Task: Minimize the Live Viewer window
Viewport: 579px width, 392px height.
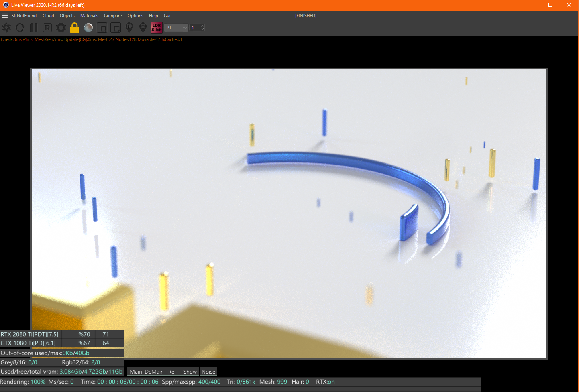Action: coord(532,5)
